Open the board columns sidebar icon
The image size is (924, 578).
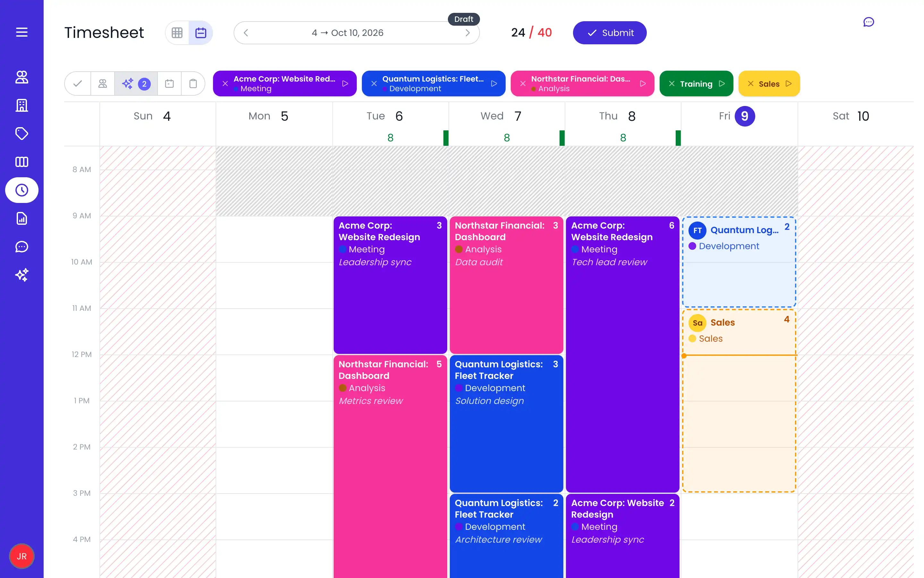(x=22, y=162)
